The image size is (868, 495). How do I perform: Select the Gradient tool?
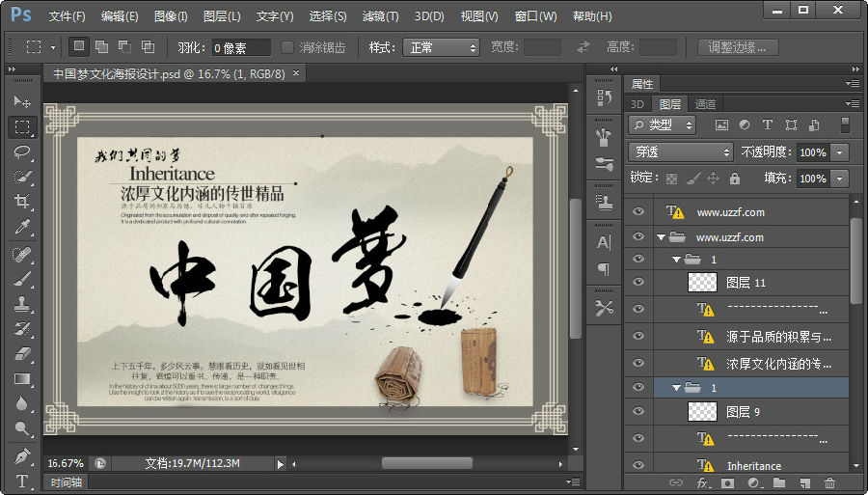click(22, 378)
